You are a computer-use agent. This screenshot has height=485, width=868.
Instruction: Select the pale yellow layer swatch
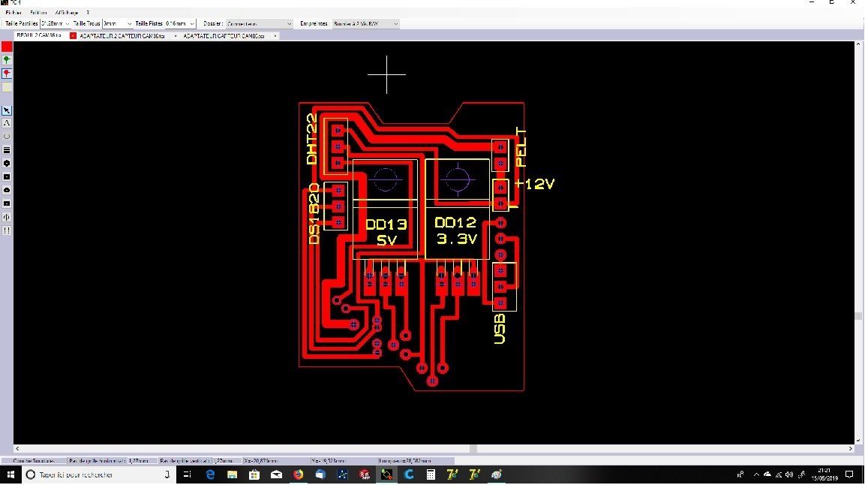pyautogui.click(x=7, y=87)
